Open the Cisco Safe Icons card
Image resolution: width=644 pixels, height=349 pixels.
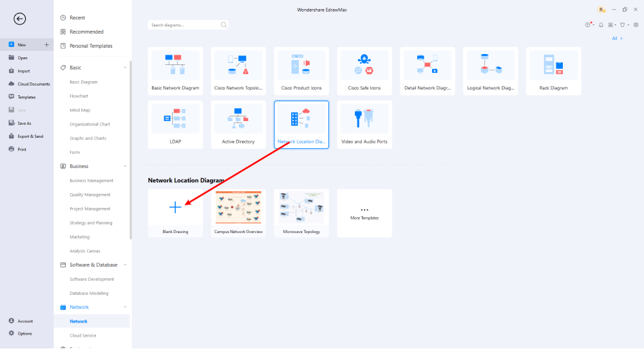(x=365, y=71)
